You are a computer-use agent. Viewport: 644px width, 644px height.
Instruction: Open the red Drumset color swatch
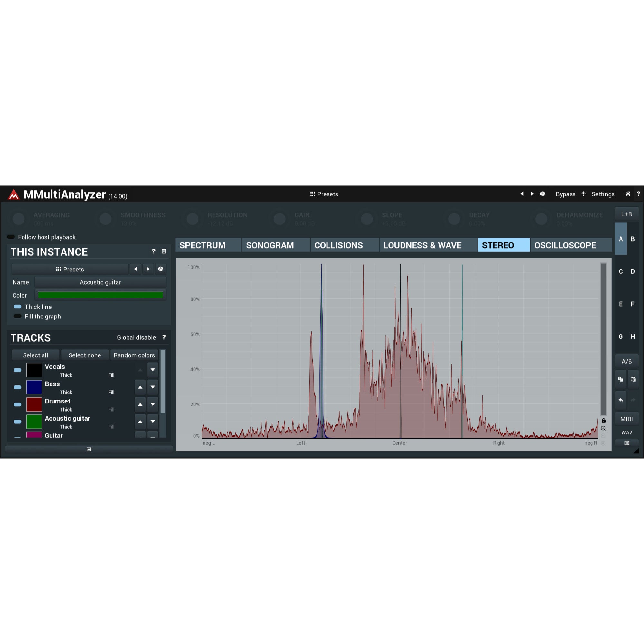34,405
